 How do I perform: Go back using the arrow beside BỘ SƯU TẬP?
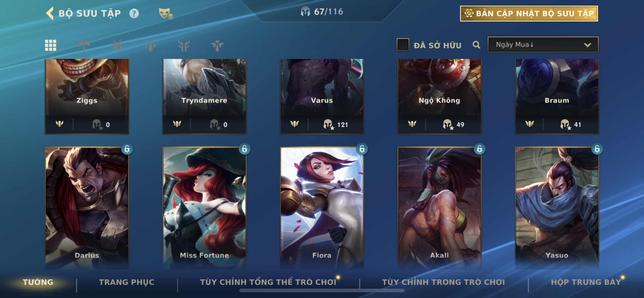point(50,13)
